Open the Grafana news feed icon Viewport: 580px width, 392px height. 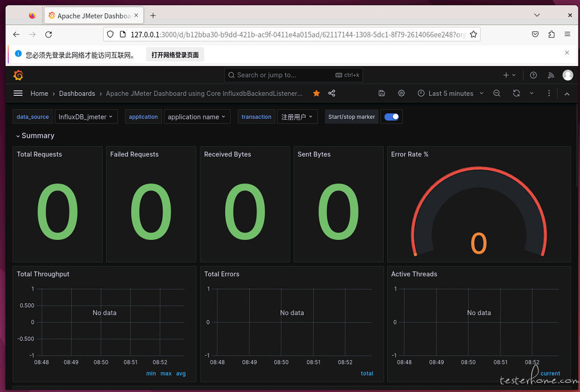point(551,75)
